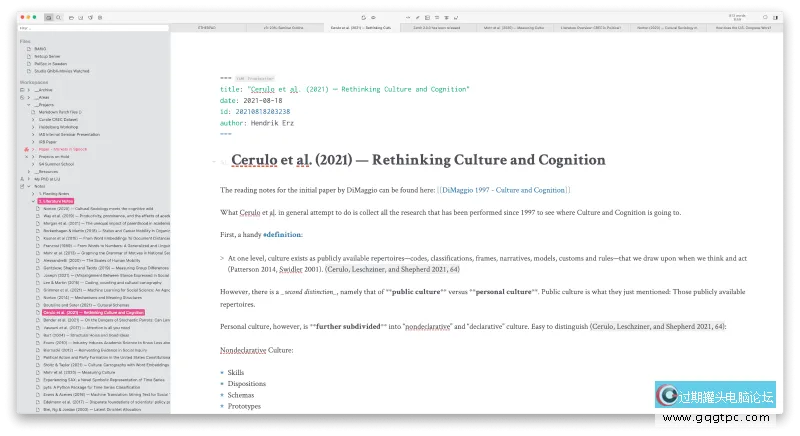This screenshot has width=800, height=436.
Task: Click the YAML date value 2021-08-18
Action: [263, 100]
